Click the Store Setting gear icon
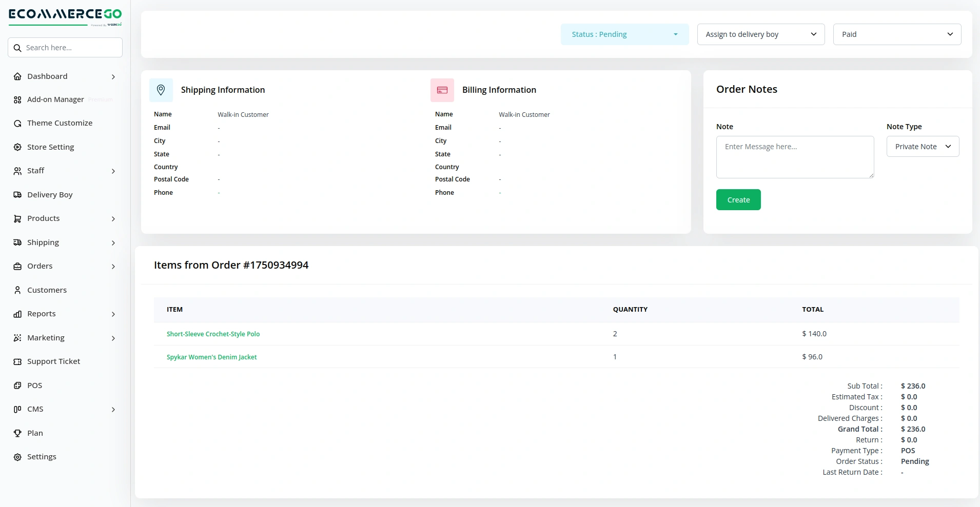The height and width of the screenshot is (507, 980). point(17,147)
